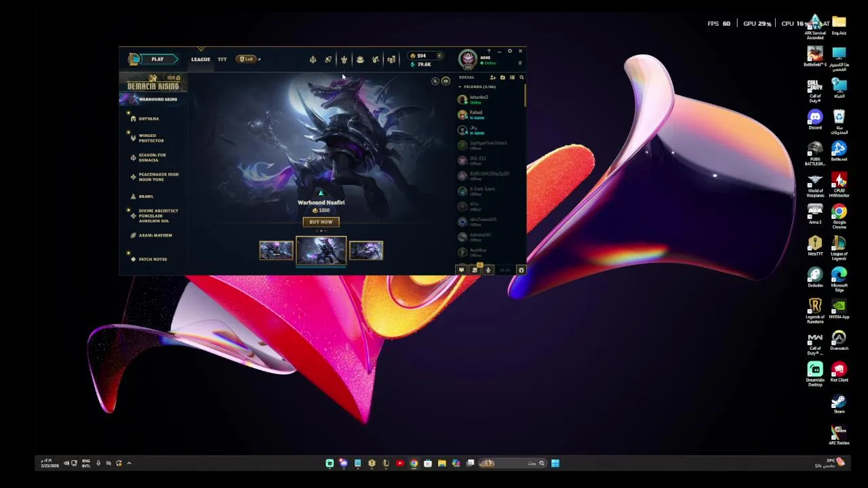Open the chat bubble icon in social footer

tap(461, 270)
